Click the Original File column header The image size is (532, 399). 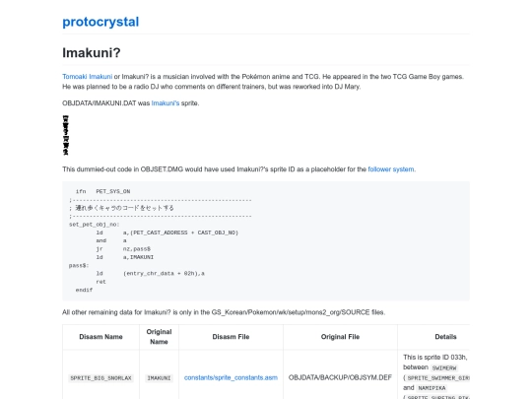[340, 337]
